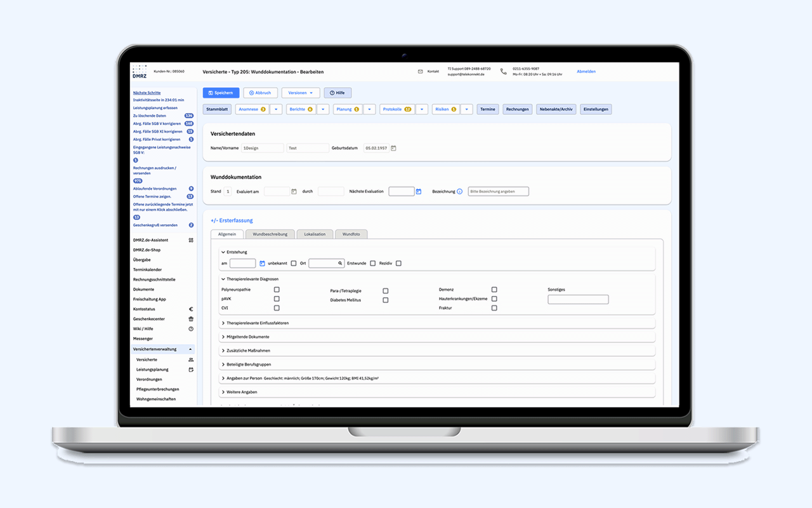Open calendar icon beside Evaluiert am
Image resolution: width=812 pixels, height=508 pixels.
tap(294, 191)
